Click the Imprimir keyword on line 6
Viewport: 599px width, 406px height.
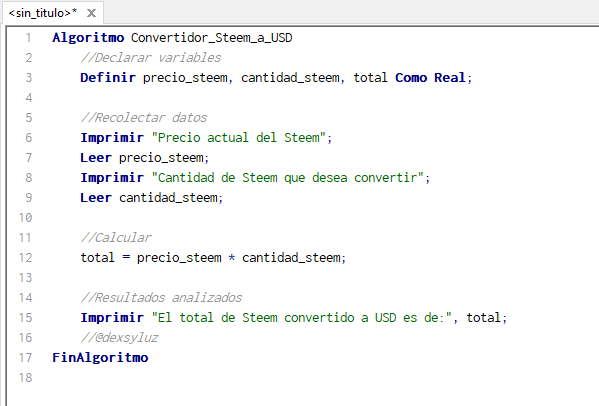click(112, 138)
